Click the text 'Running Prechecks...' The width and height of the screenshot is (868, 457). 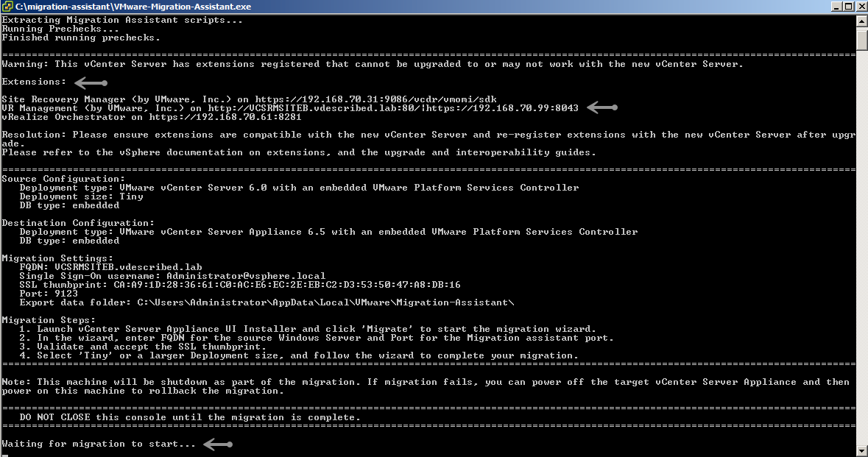click(x=60, y=29)
